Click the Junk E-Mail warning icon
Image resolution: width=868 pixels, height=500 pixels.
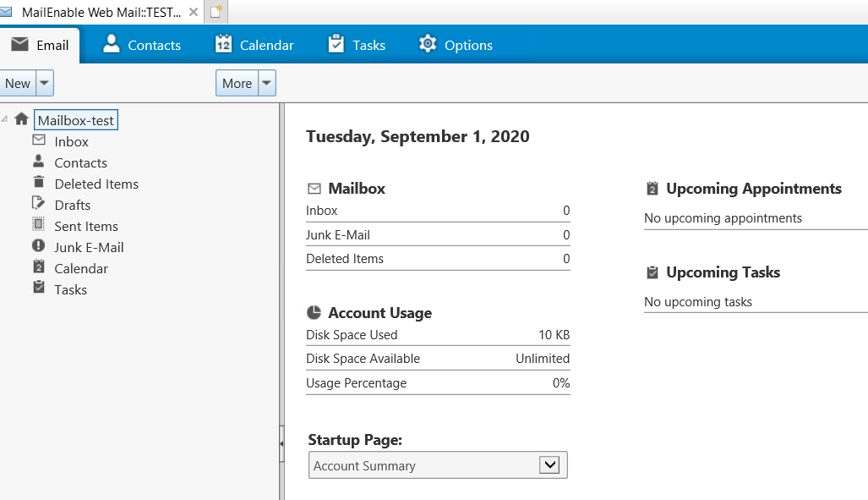[38, 245]
